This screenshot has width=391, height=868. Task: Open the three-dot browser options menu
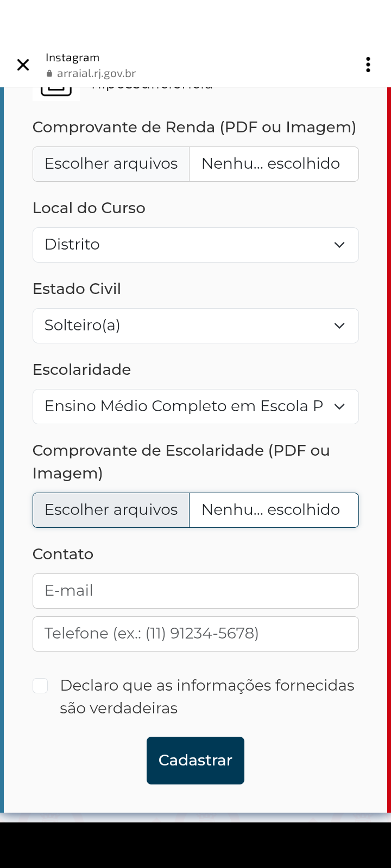pos(368,65)
